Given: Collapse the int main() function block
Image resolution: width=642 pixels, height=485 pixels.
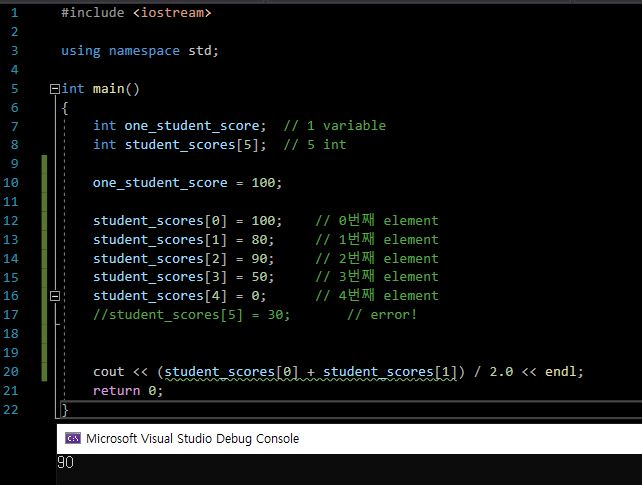Looking at the screenshot, I should [x=54, y=89].
